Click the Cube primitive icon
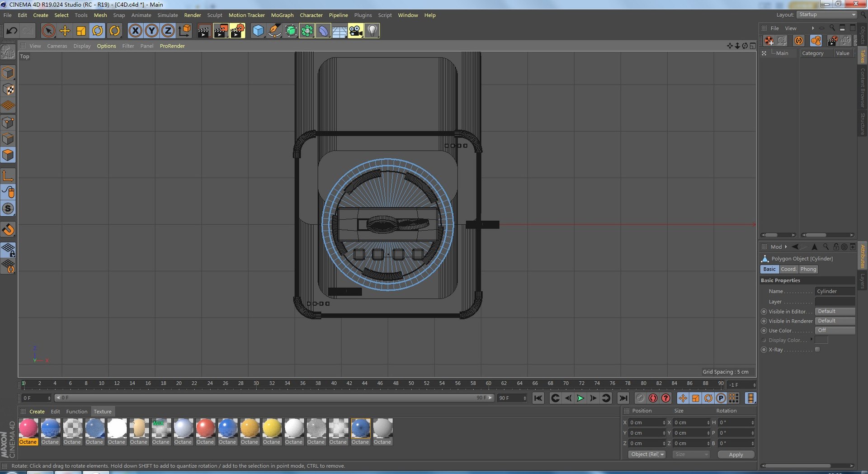Viewport: 868px width, 474px height. pyautogui.click(x=258, y=31)
